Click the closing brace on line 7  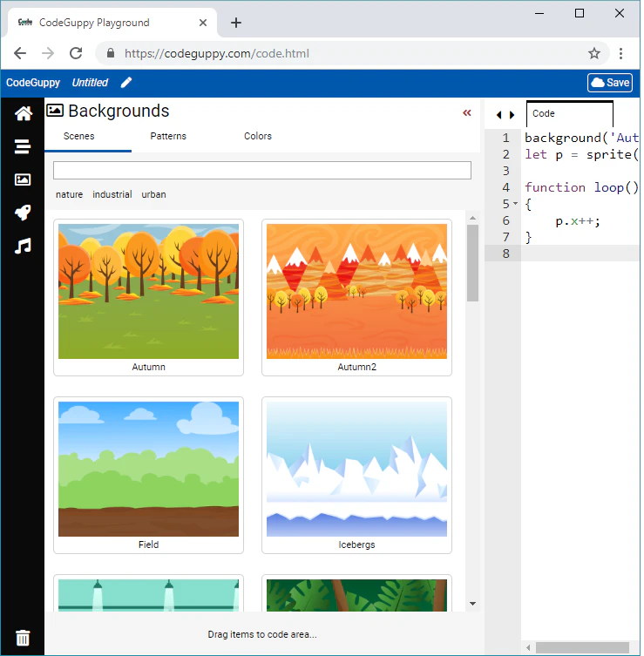pos(528,237)
